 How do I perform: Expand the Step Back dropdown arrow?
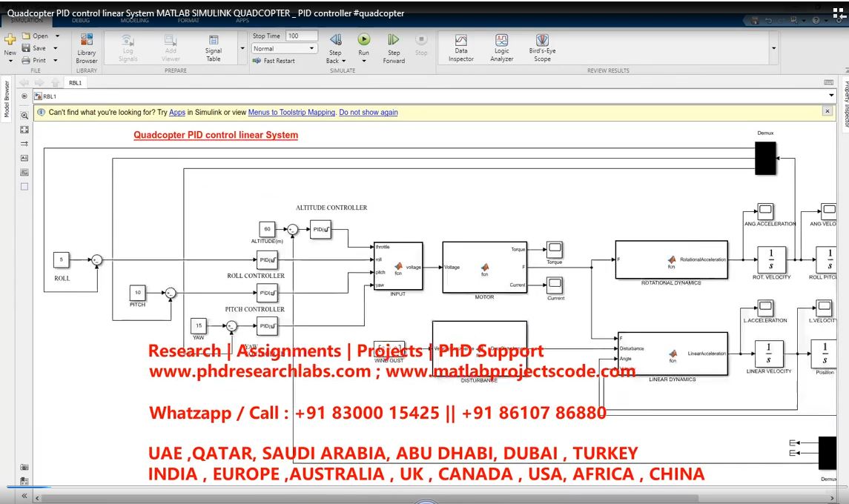tap(344, 62)
